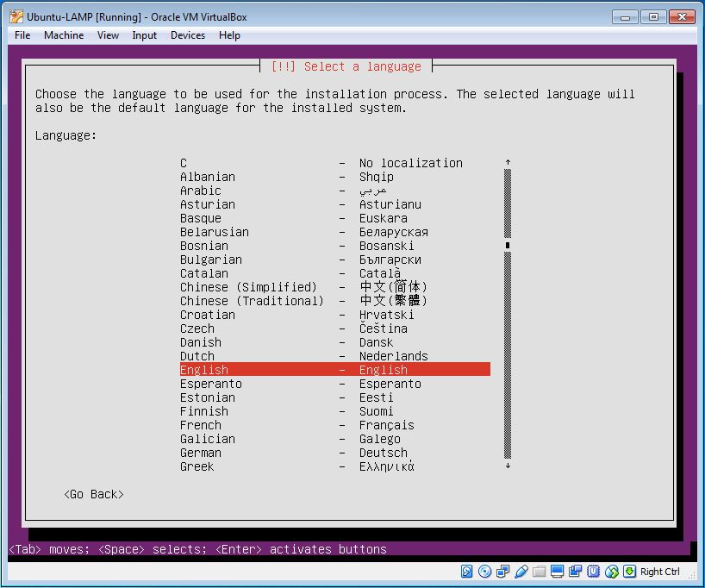Click the display monitor status icon
Screen dimensions: 705x588
coord(557,572)
